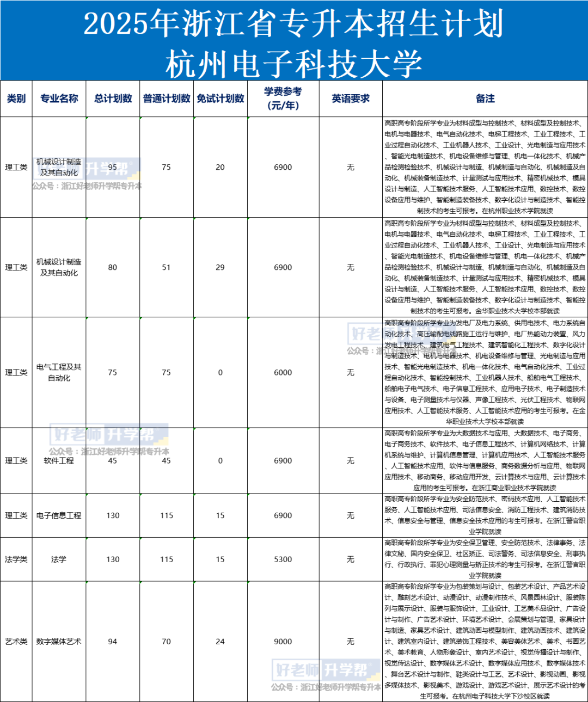Click the 艺术类 category cell
The height and width of the screenshot is (702, 588).
[16, 642]
